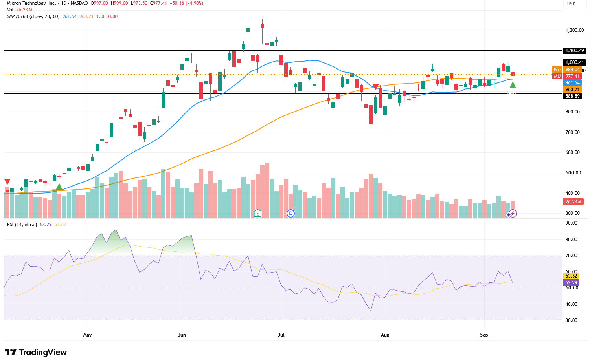Click the 300.00 price axis label
This screenshot has width=592, height=364.
tap(573, 213)
